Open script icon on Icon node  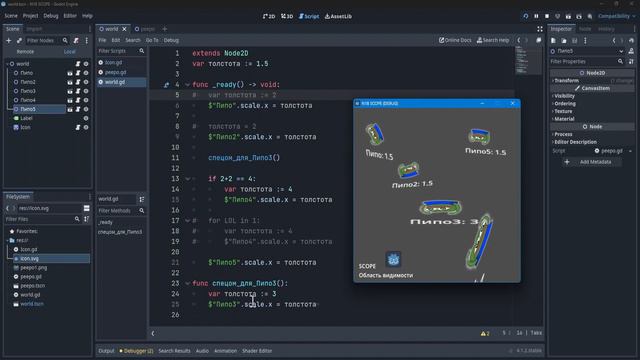coord(78,127)
